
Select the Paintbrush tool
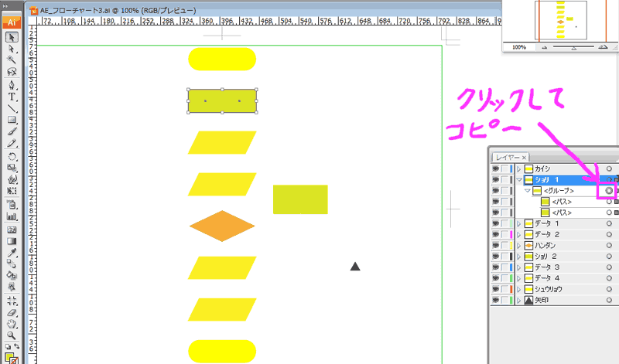coord(12,131)
